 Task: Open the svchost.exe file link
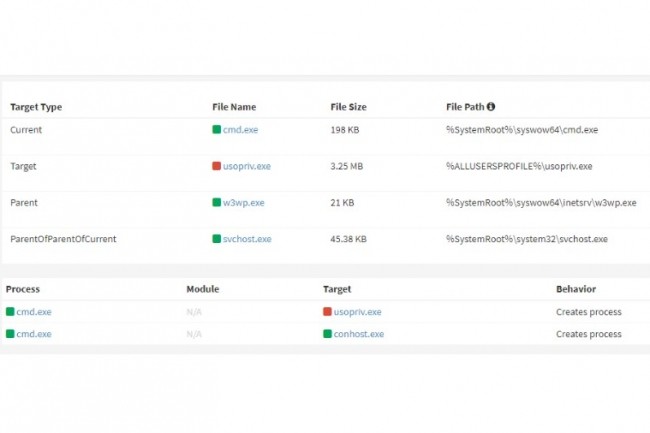246,239
